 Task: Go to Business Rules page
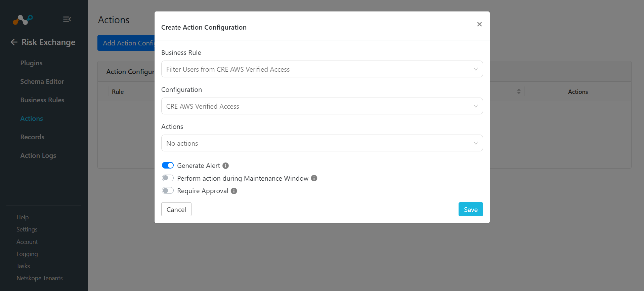42,100
